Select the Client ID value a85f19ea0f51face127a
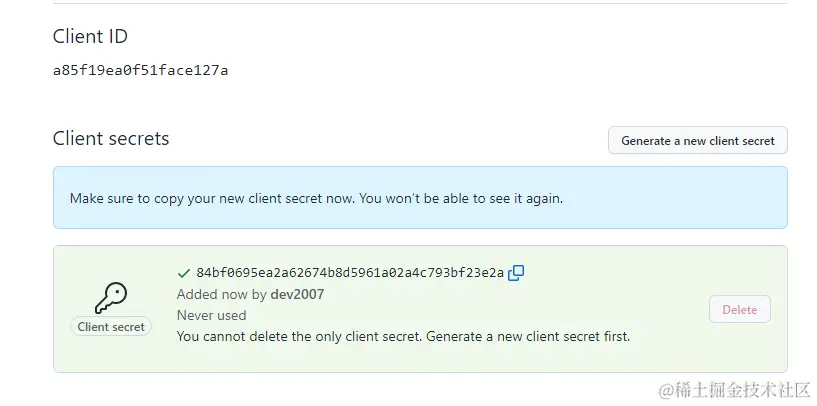Screen dimensions: 817x406 (x=141, y=70)
